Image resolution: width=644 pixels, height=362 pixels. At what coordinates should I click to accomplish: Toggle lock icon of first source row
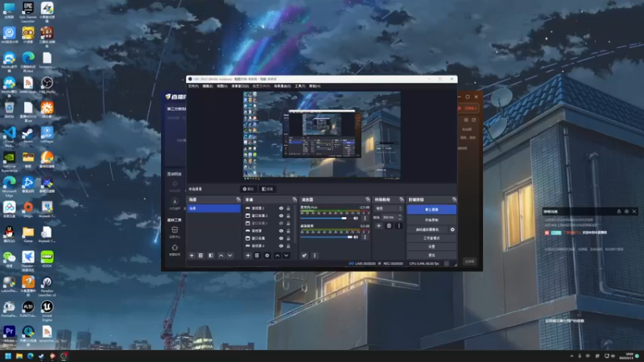[288, 208]
